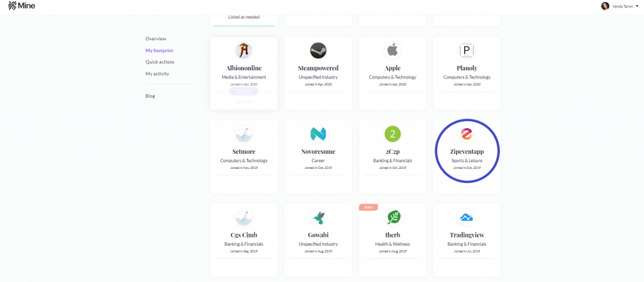Viewport: 644px width, 282px height.
Task: Click the Apple logo icon
Action: 392,50
